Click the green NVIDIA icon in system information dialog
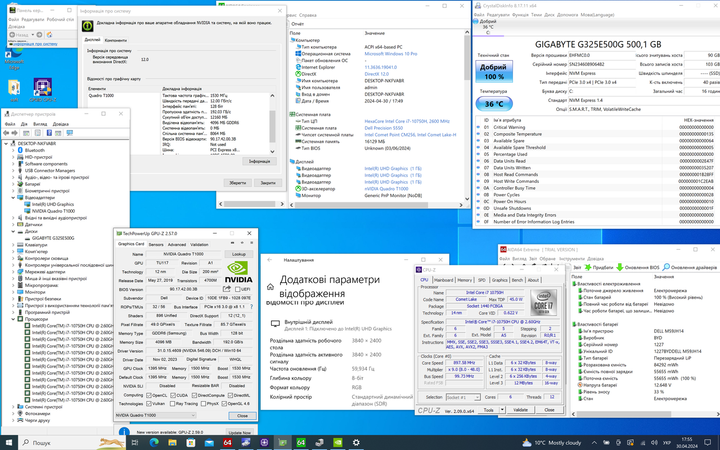Image resolution: width=720 pixels, height=450 pixels. pos(88,26)
